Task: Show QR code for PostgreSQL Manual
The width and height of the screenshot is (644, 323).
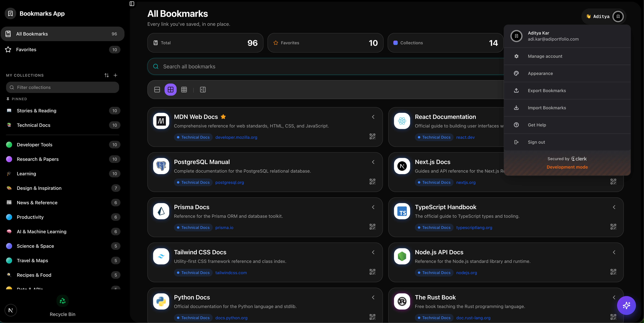Action: pos(372,181)
